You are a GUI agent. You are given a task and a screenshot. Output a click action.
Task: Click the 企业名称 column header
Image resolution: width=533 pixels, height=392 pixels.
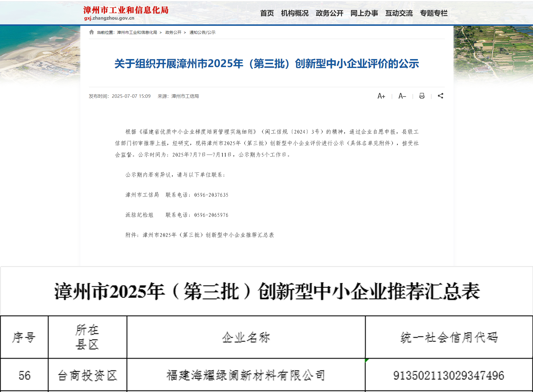[246, 338]
